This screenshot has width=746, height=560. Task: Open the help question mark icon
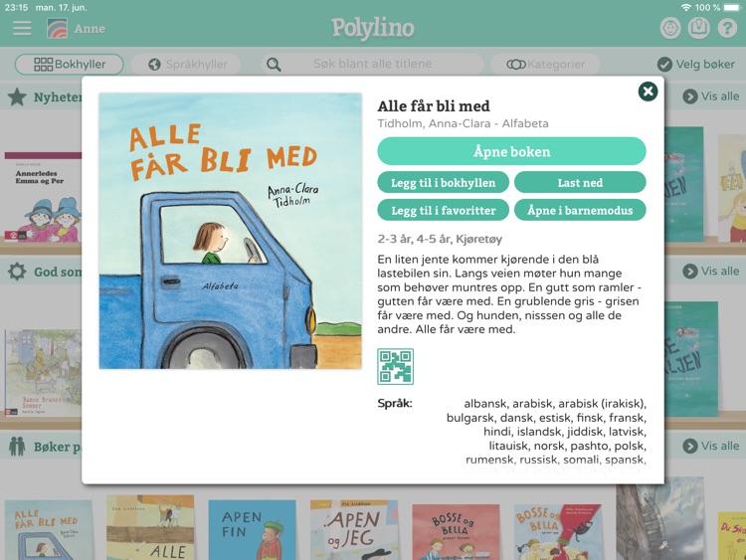pos(727,28)
